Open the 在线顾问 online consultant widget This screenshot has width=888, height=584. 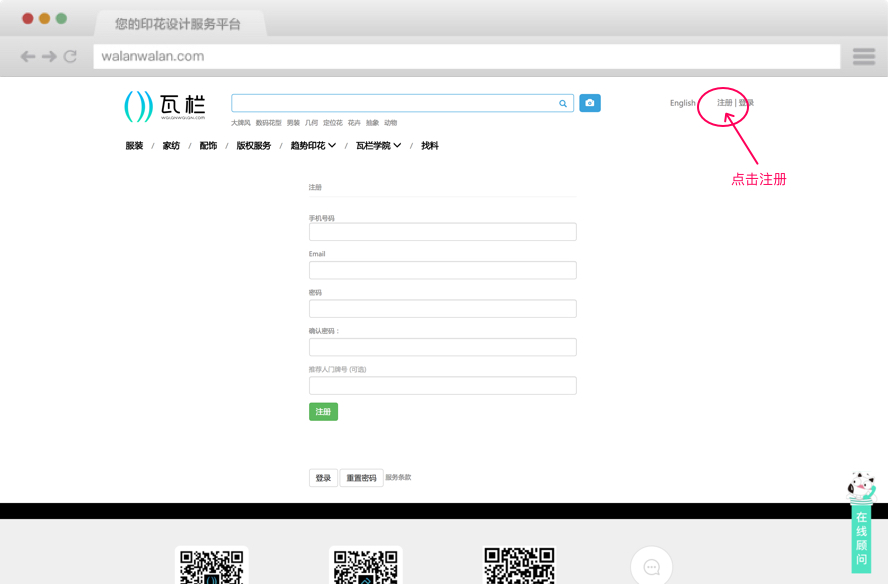(x=861, y=537)
